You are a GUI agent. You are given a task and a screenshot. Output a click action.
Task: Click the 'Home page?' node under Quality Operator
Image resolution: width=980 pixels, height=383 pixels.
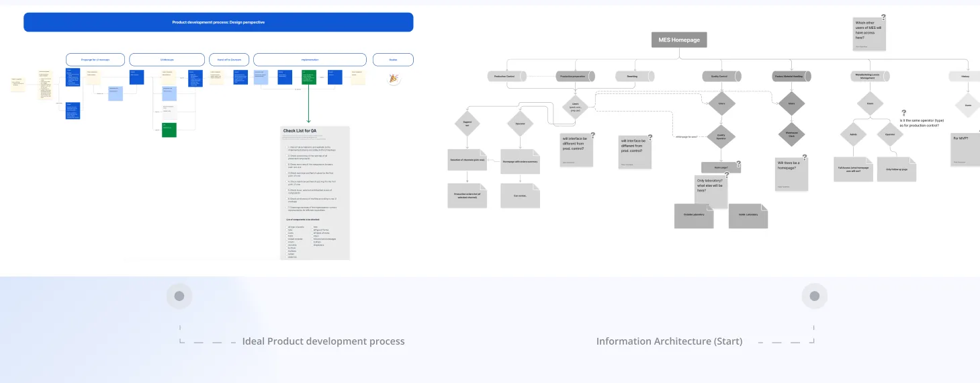coord(721,167)
